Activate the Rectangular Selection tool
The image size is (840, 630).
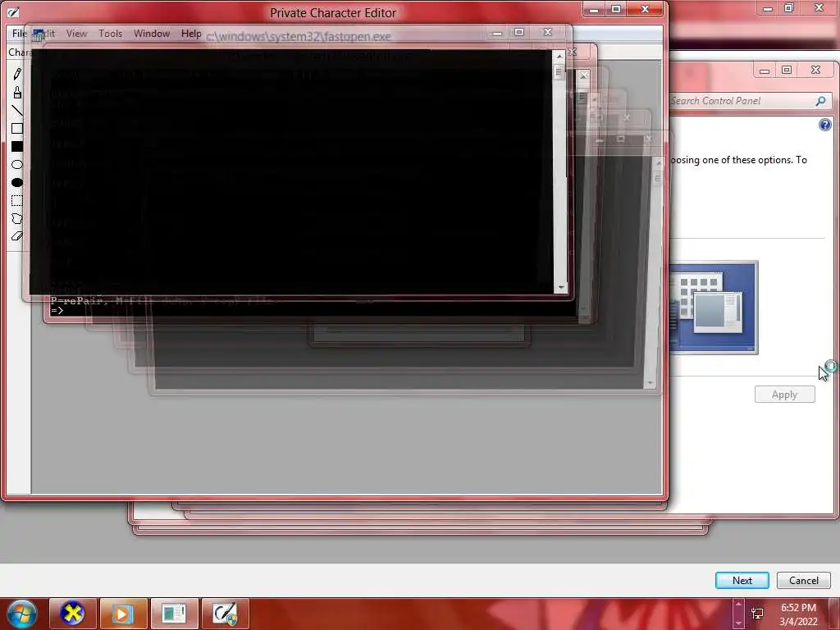(17, 201)
